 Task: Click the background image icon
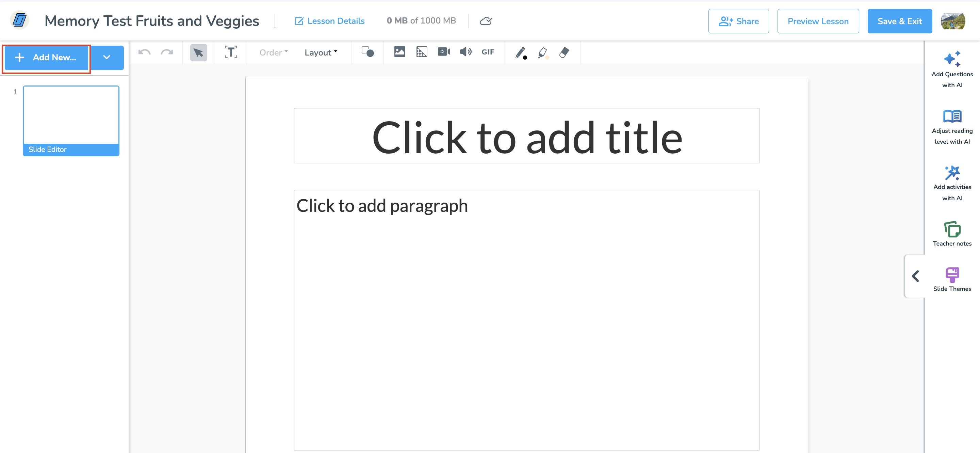(x=422, y=52)
